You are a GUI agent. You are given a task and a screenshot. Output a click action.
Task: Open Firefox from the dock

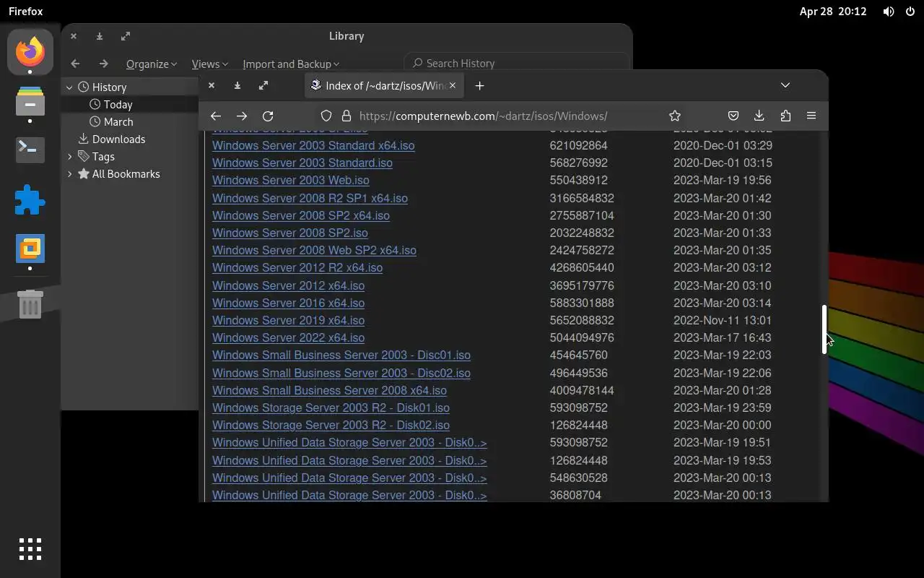click(30, 52)
